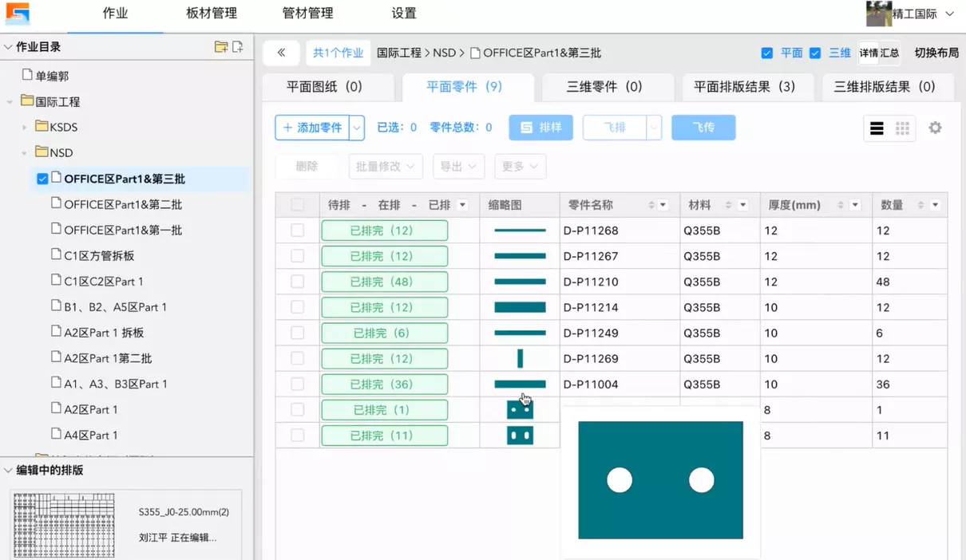Click the 已排完（48） status badge
The width and height of the screenshot is (966, 560).
384,282
